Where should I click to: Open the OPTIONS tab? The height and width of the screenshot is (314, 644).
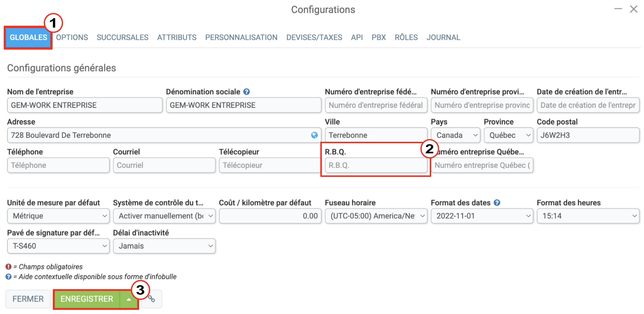click(72, 37)
